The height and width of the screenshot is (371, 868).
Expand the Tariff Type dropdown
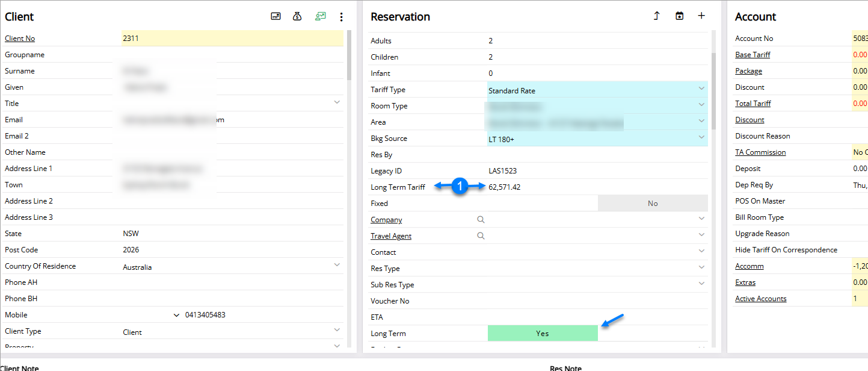[x=701, y=89]
